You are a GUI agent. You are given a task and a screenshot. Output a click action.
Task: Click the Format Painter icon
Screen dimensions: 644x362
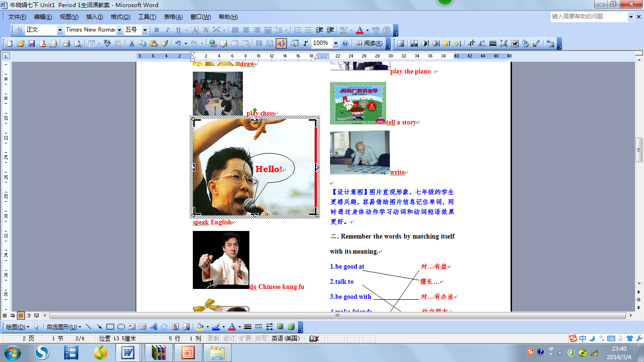click(165, 43)
